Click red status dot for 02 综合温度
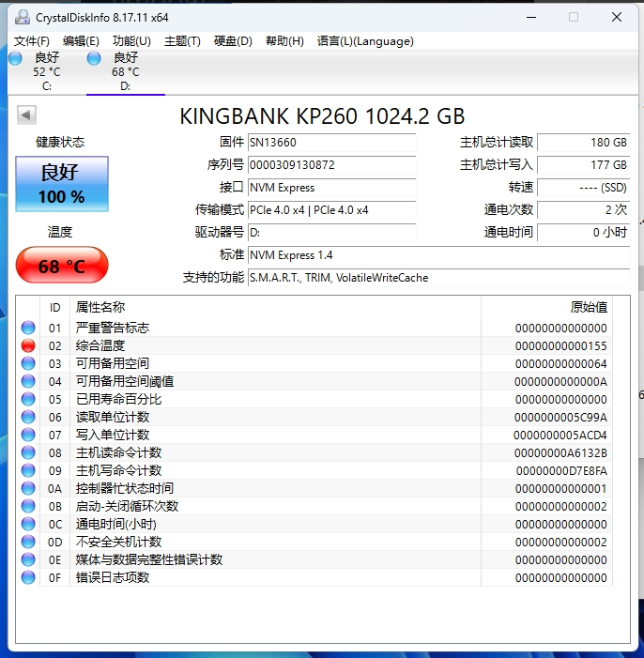This screenshot has width=644, height=658. coord(28,345)
